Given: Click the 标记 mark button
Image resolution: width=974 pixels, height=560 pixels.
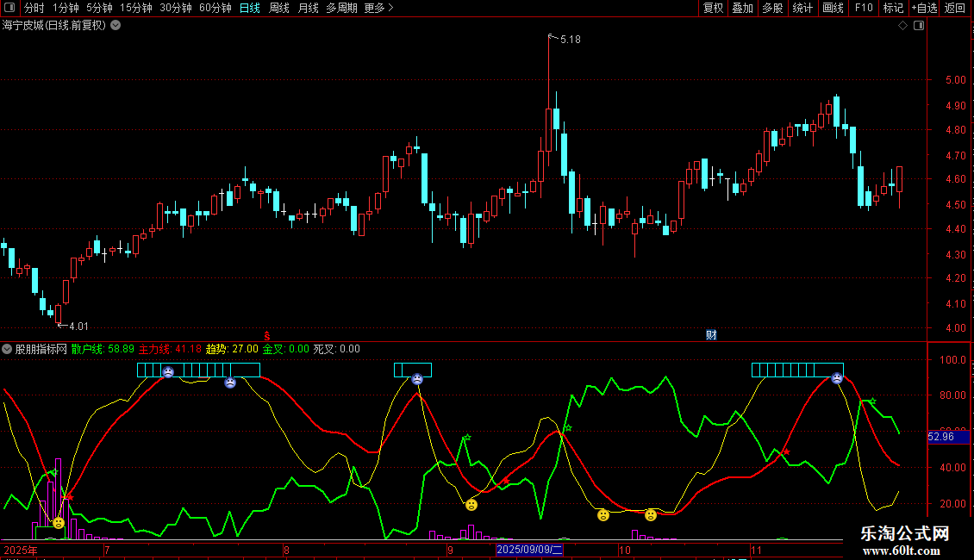Looking at the screenshot, I should (x=893, y=8).
